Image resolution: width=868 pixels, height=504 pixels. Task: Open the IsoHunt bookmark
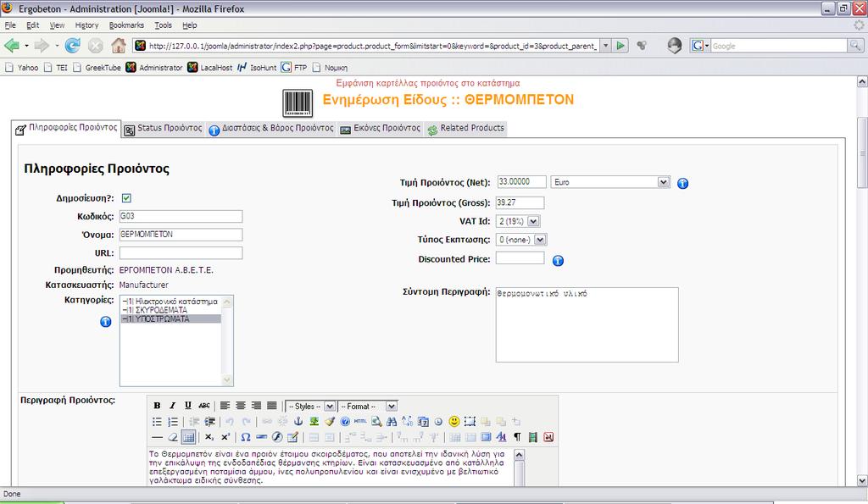pyautogui.click(x=257, y=68)
